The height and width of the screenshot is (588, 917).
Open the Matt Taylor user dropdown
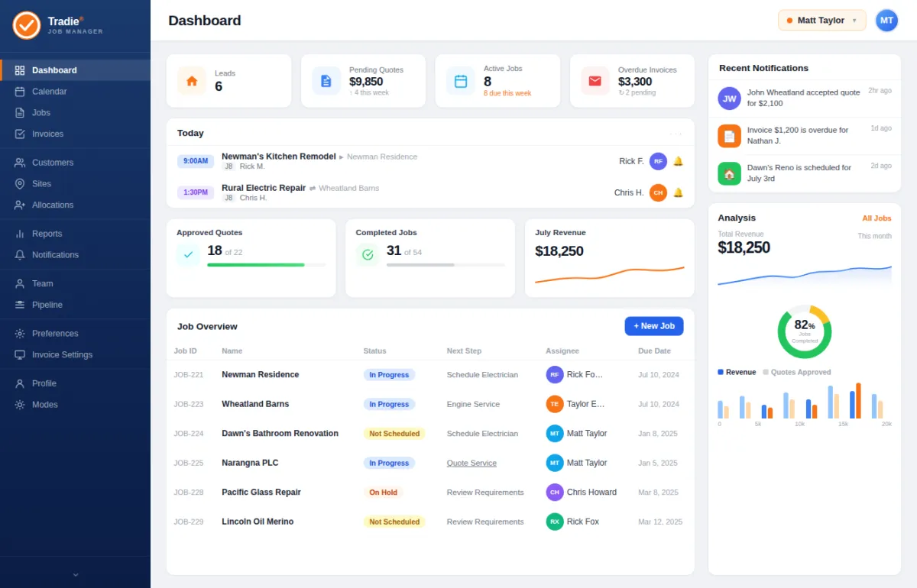tap(821, 21)
